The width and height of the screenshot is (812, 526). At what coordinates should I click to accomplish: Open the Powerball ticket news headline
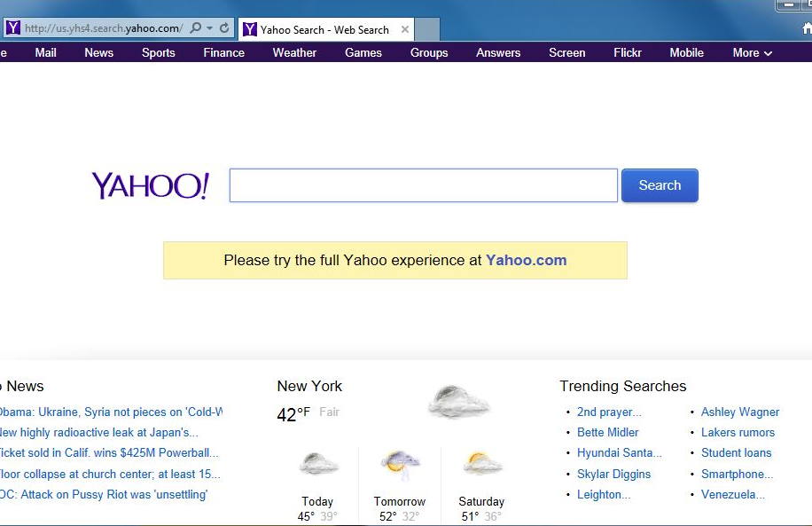click(109, 453)
